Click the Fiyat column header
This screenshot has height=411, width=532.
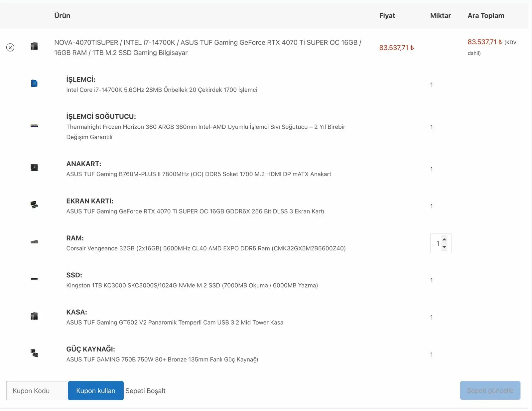pyautogui.click(x=387, y=16)
